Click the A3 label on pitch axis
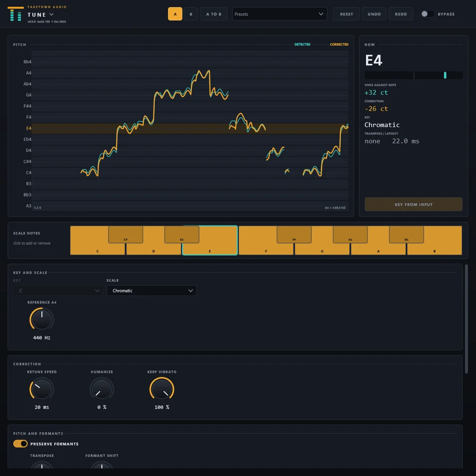The image size is (476, 476). [29, 206]
